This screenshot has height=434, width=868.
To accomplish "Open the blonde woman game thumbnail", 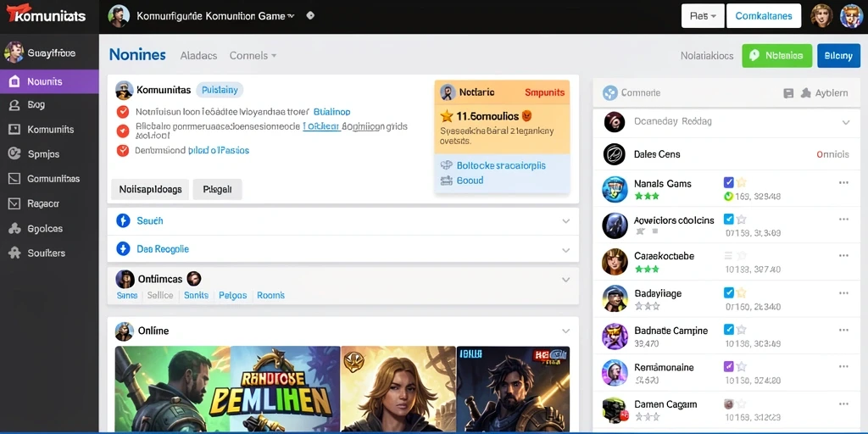I will [x=398, y=389].
